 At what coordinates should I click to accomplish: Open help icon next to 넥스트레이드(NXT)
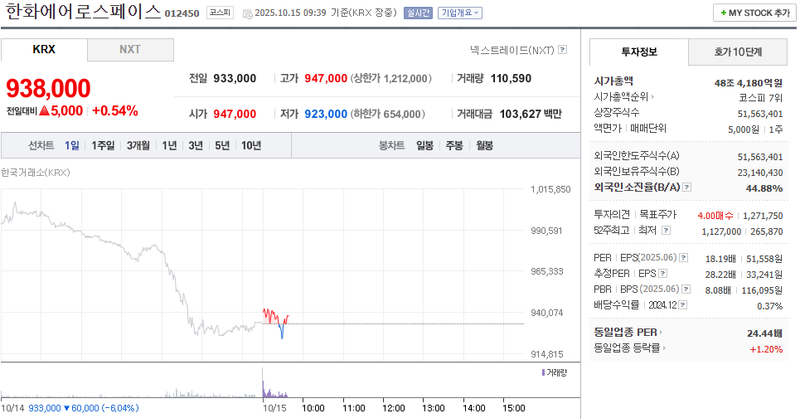point(563,49)
